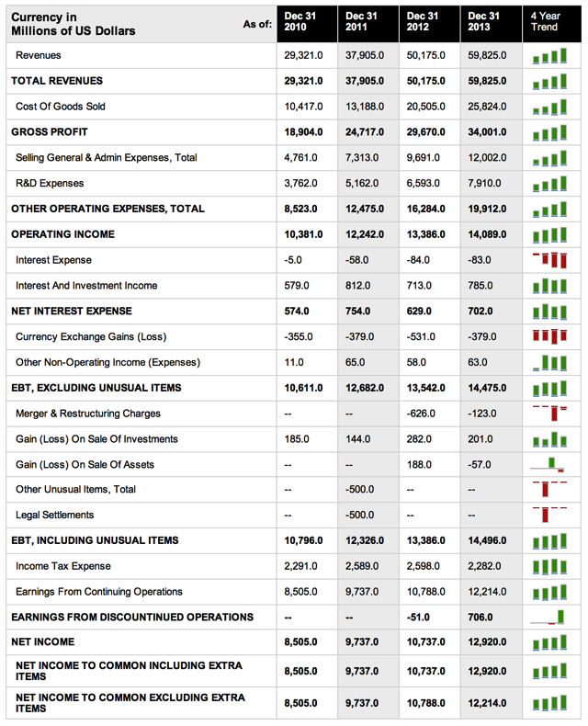Screen dimensions: 588x726
Task: Select 2013 Discontinued Operations value 706.0
Action: coord(481,618)
